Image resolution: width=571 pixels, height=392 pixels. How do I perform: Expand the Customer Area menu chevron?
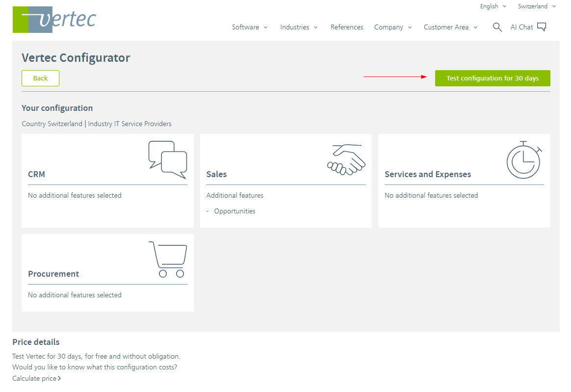(x=475, y=27)
